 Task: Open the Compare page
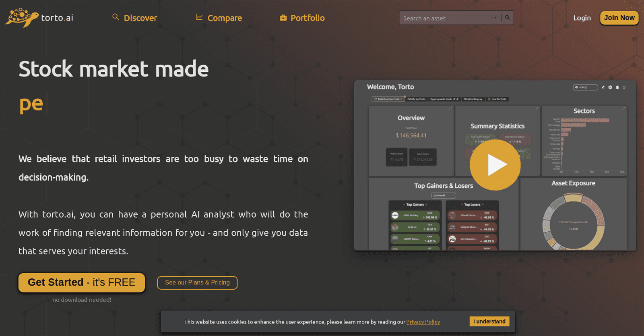pos(219,18)
